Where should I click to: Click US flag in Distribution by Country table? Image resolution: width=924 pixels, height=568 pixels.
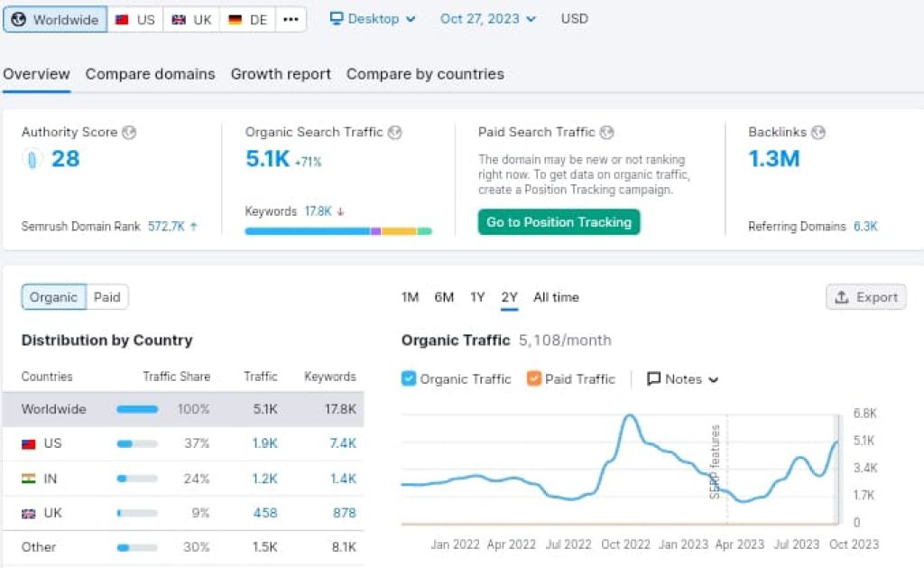[28, 443]
